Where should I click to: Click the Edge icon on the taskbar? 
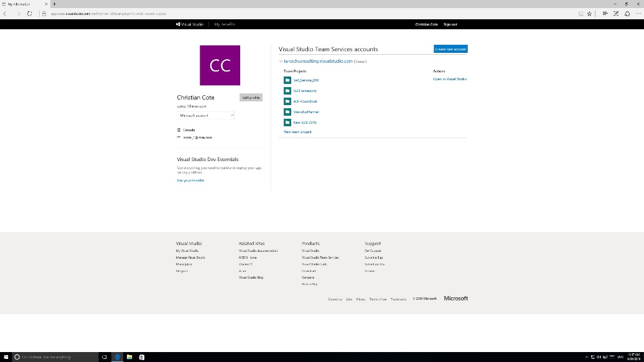(117, 357)
